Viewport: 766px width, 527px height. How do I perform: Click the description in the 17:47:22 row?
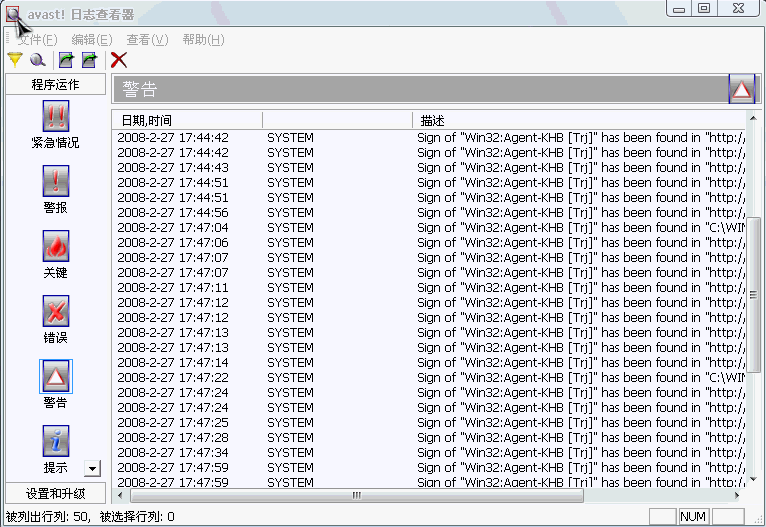click(x=581, y=378)
